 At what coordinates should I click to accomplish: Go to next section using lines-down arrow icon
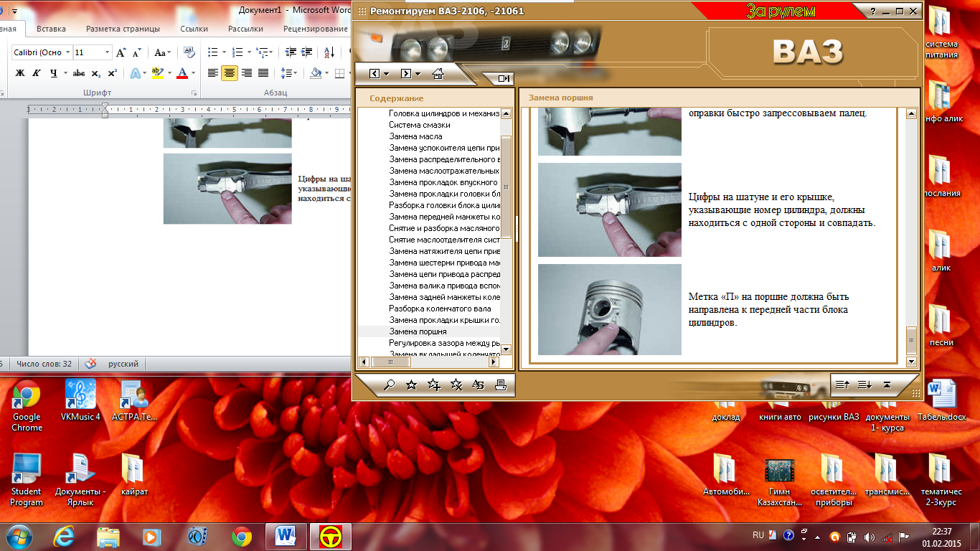click(x=864, y=385)
